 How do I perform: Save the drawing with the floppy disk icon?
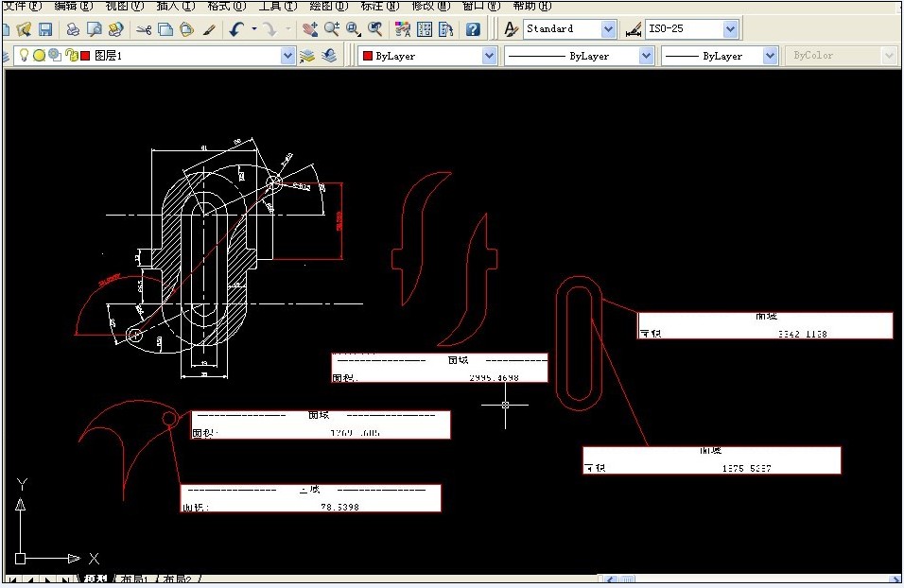[x=45, y=28]
